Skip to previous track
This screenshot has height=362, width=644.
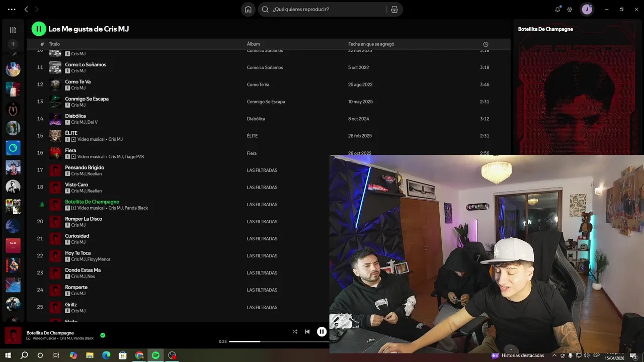307,331
